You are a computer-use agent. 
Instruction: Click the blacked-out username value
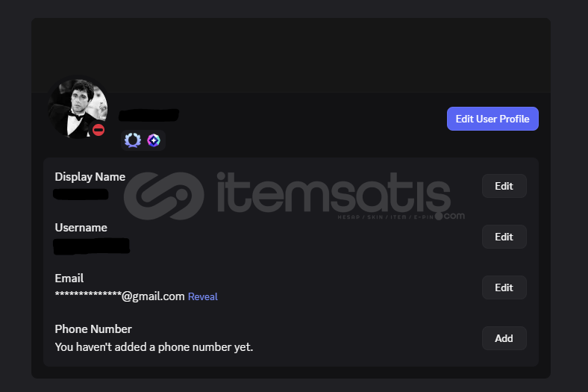[x=92, y=246]
